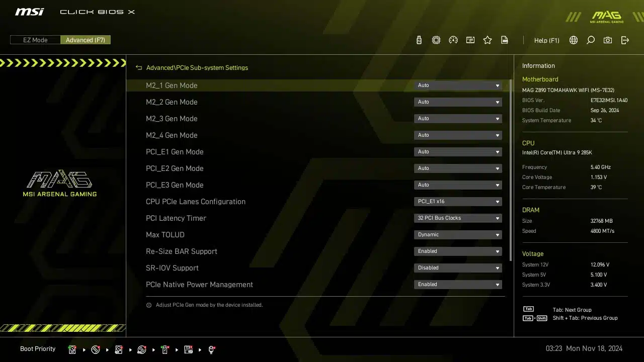Click the CPU chip icon in toolbar
This screenshot has height=362, width=644.
(436, 40)
